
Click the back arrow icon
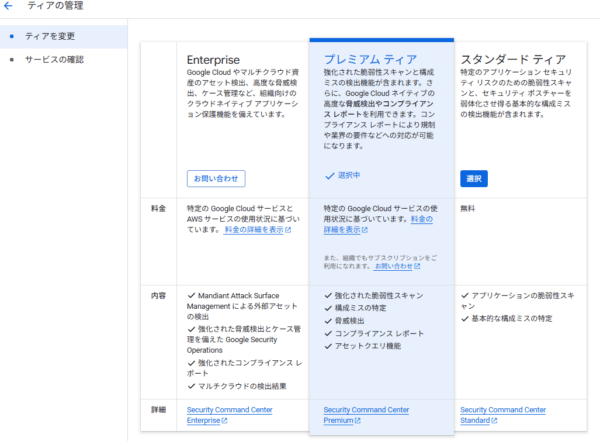click(x=8, y=6)
